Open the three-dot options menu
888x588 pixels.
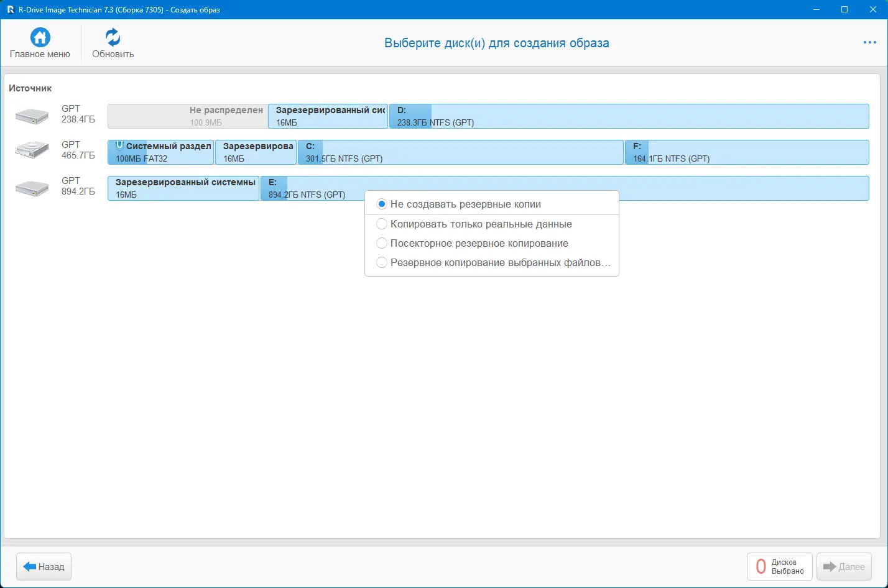(869, 42)
